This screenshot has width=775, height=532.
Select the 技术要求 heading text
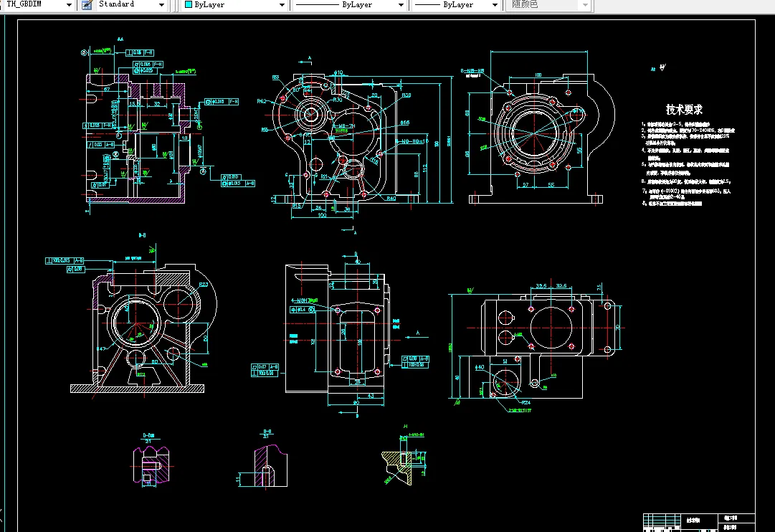(684, 109)
